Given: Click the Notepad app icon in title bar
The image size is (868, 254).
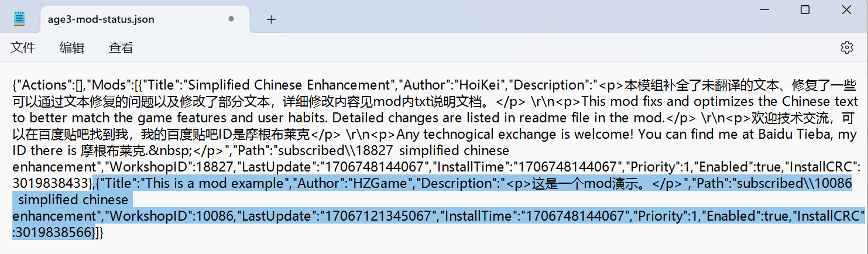Looking at the screenshot, I should 19,19.
